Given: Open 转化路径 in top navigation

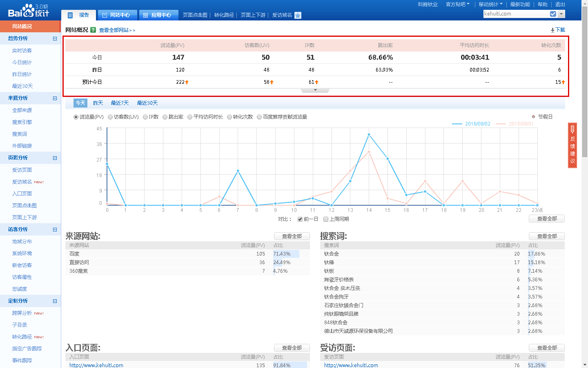Looking at the screenshot, I should [224, 15].
